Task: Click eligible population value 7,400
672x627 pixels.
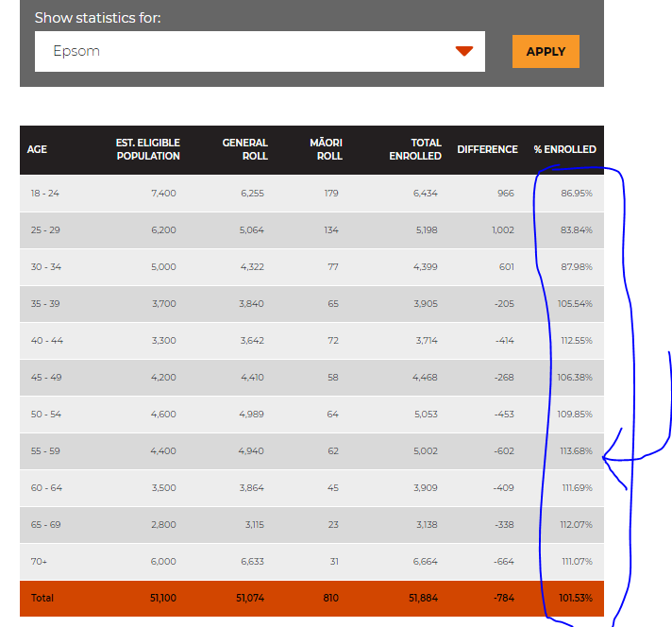Action: pyautogui.click(x=163, y=194)
